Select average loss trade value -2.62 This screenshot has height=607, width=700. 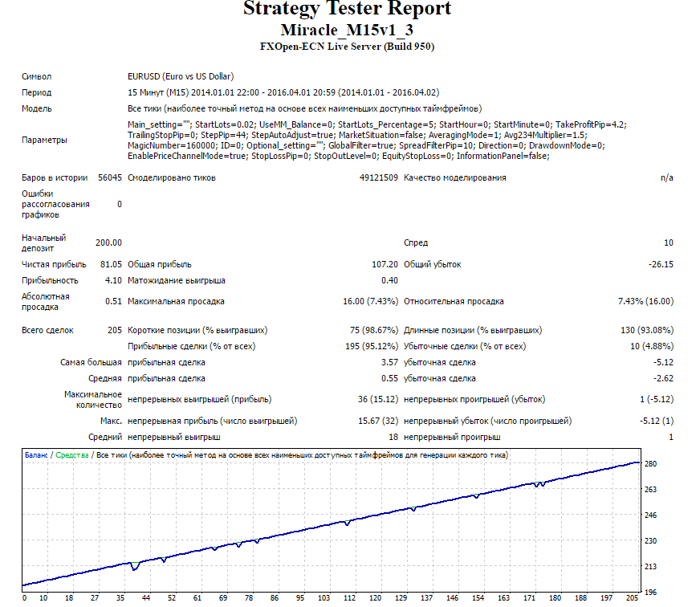663,379
